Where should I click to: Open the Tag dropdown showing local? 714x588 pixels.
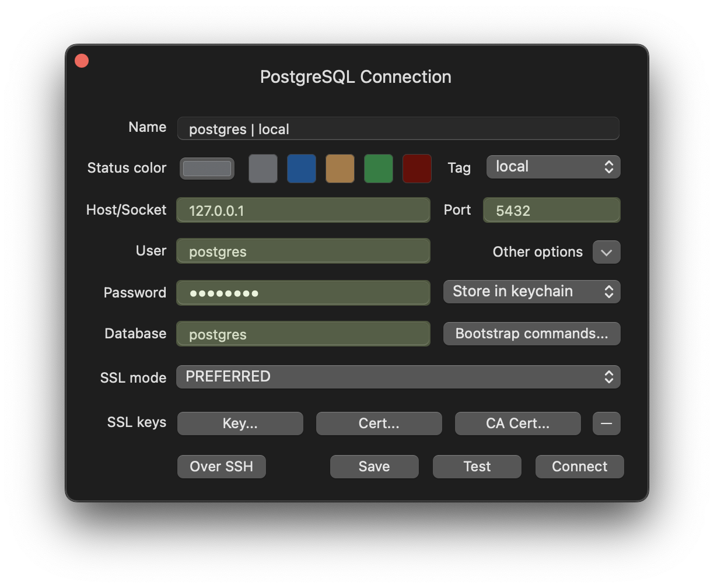(553, 167)
